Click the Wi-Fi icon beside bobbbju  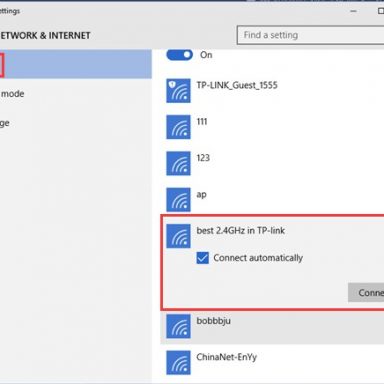[x=178, y=326]
